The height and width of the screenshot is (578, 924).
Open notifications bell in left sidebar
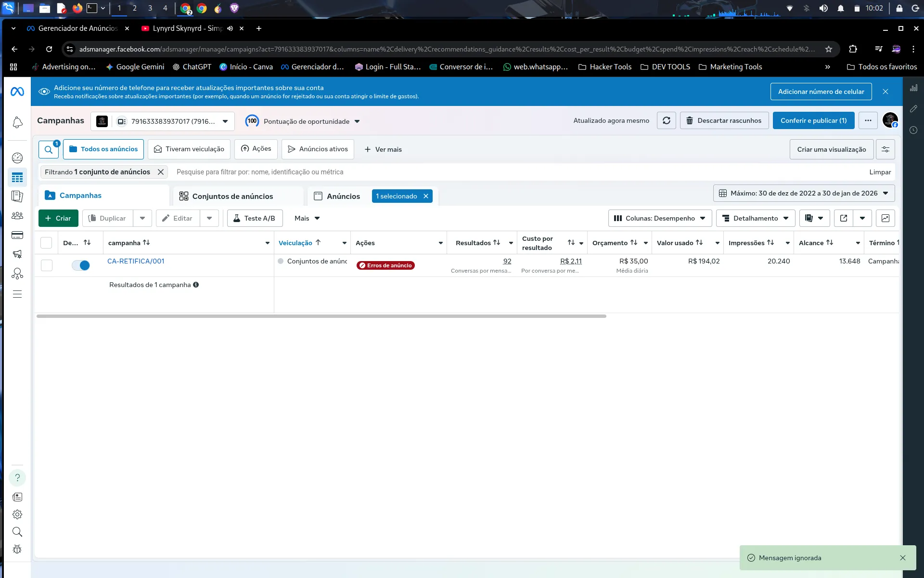17,122
